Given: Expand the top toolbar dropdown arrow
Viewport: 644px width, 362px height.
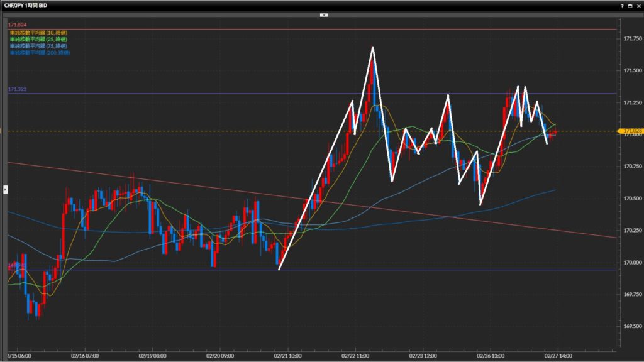Looking at the screenshot, I should 324,14.
